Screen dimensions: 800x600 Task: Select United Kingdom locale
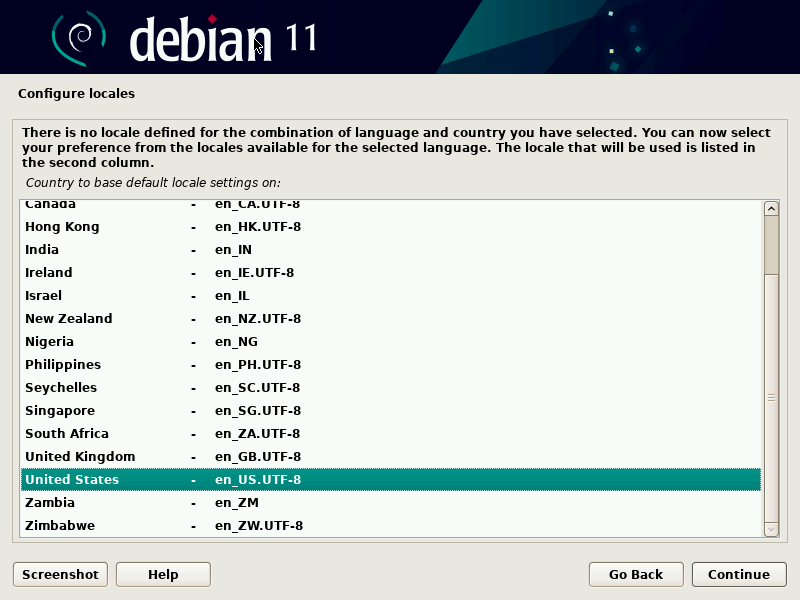(80, 457)
